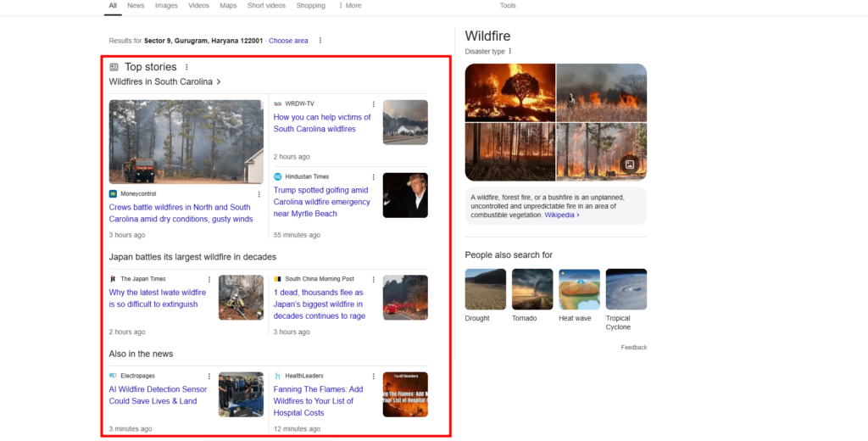Select Drought in People also search for
The height and width of the screenshot is (441, 868).
[486, 295]
